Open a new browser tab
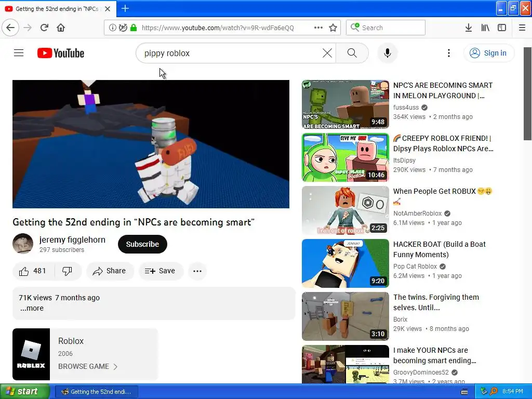Image resolution: width=532 pixels, height=399 pixels. click(x=125, y=8)
